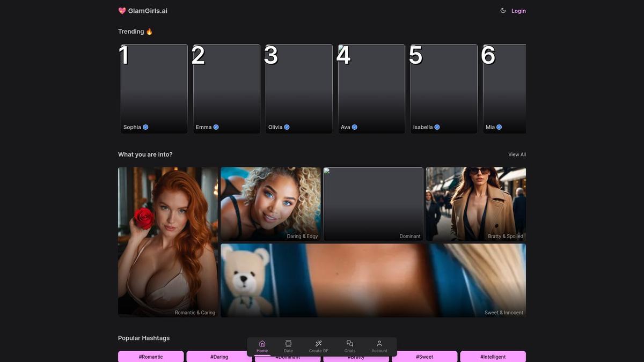644x362 pixels.
Task: Click the #Romantic hashtag button
Action: 151,357
